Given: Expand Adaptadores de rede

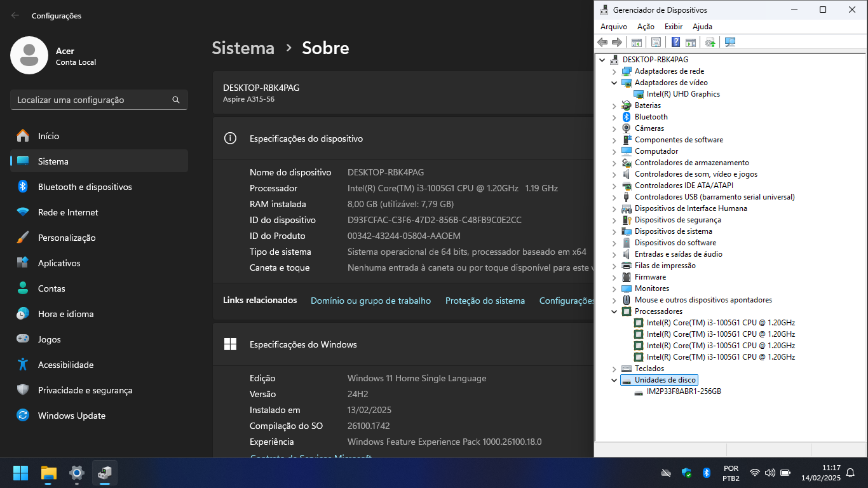Looking at the screenshot, I should click(x=614, y=71).
